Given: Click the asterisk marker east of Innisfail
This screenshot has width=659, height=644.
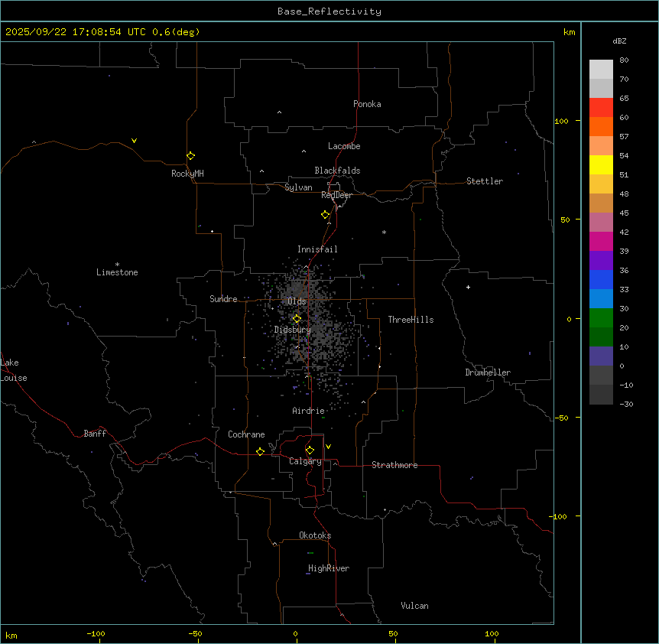Looking at the screenshot, I should click(x=384, y=232).
